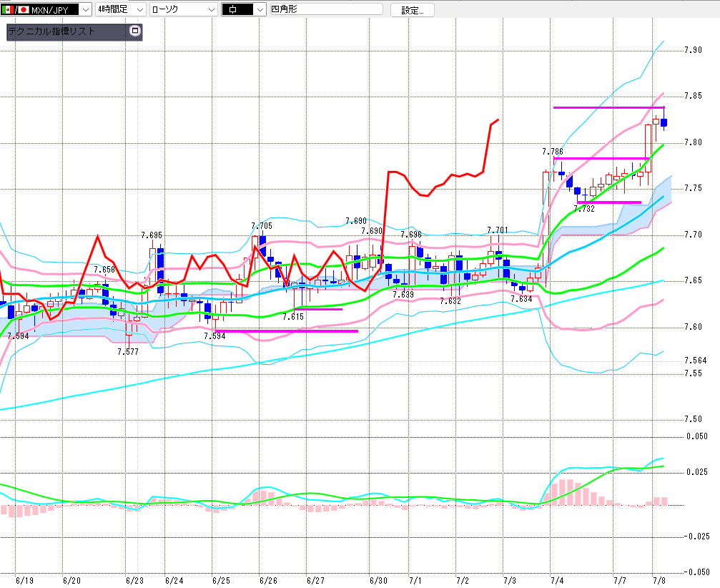720x588 pixels.
Task: Click the 四角形 shape field
Action: (327, 9)
